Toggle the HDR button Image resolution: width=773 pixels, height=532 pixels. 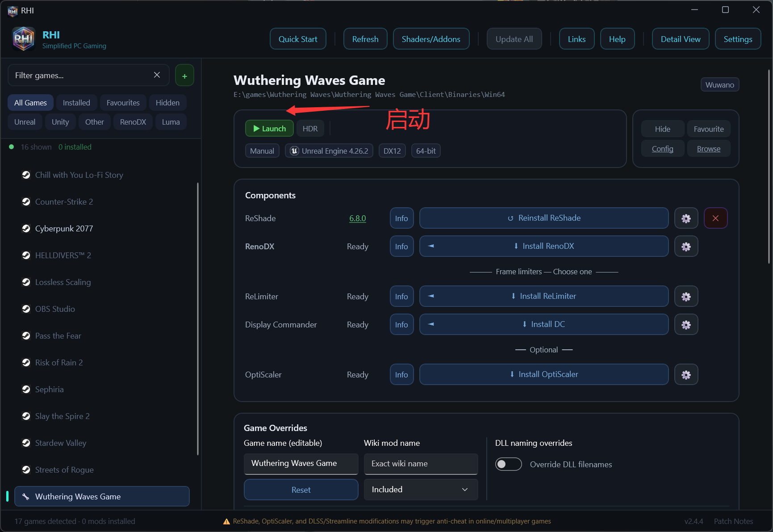pyautogui.click(x=310, y=129)
